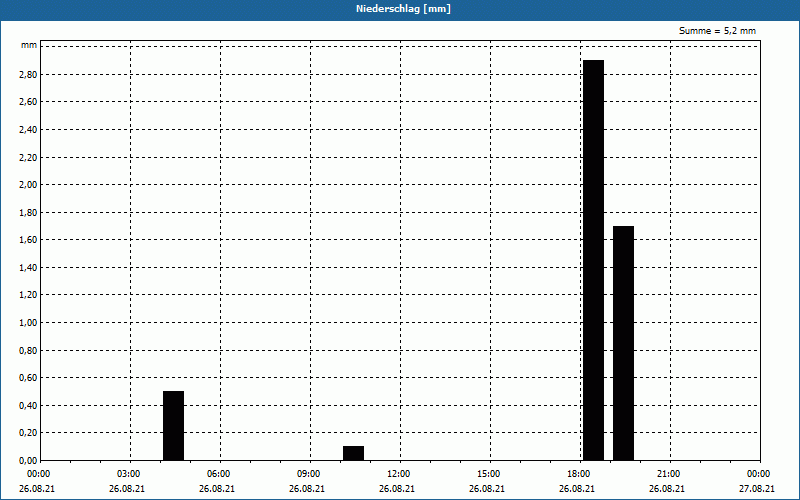The height and width of the screenshot is (500, 800).
Task: Click the 1,00 y-axis value
Action: click(x=28, y=322)
